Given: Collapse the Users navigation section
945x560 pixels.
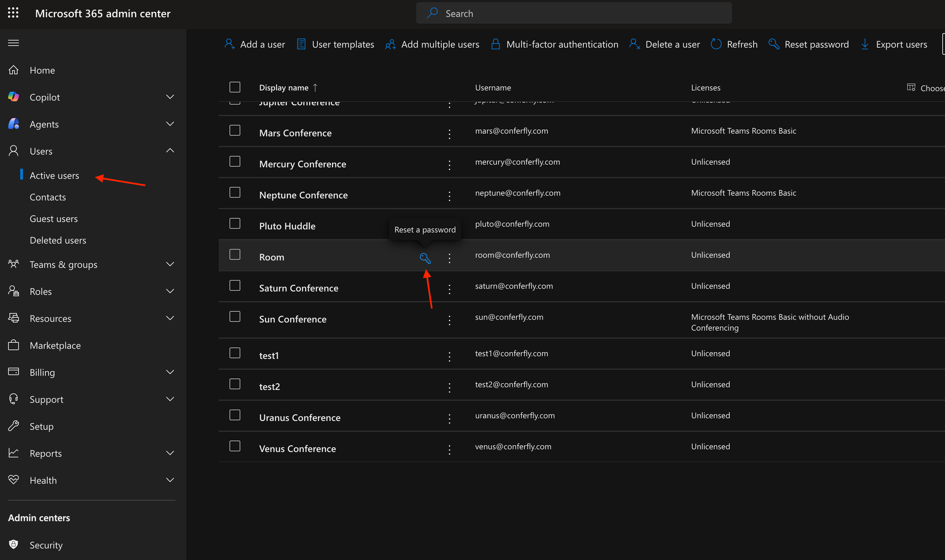Looking at the screenshot, I should [x=170, y=151].
